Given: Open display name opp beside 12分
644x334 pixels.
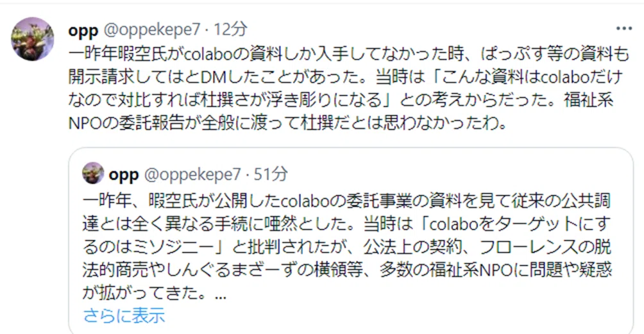Looking at the screenshot, I should pyautogui.click(x=83, y=29).
